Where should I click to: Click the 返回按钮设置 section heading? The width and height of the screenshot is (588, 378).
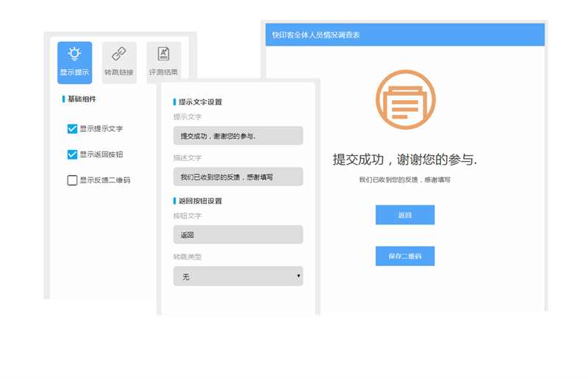[200, 201]
